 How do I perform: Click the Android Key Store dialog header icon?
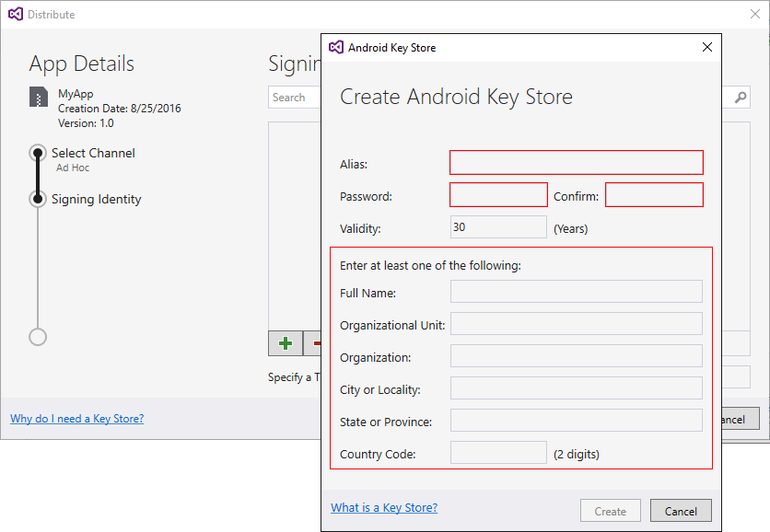click(x=336, y=47)
